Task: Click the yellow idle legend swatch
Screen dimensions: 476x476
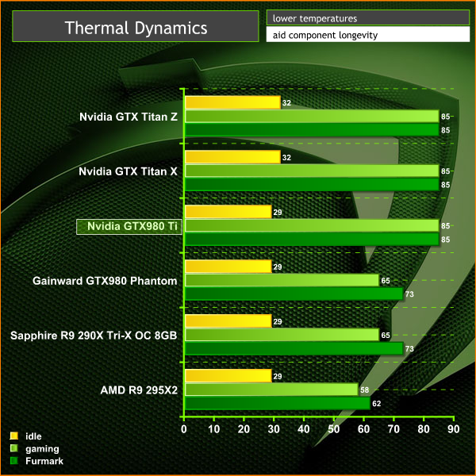Action: point(14,436)
